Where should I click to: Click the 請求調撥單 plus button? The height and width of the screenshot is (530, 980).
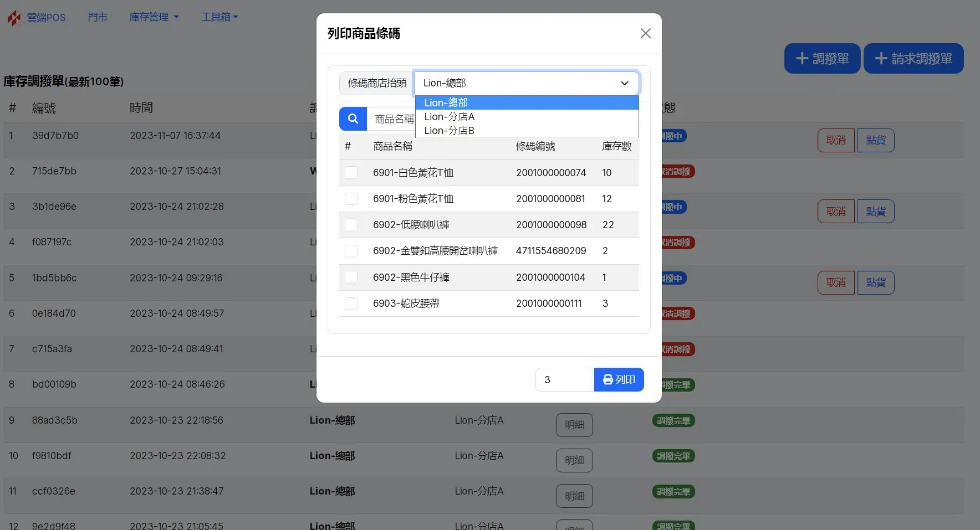(x=913, y=59)
